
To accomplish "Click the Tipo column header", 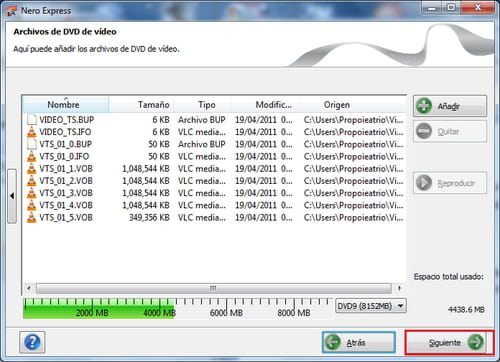I will (x=203, y=105).
